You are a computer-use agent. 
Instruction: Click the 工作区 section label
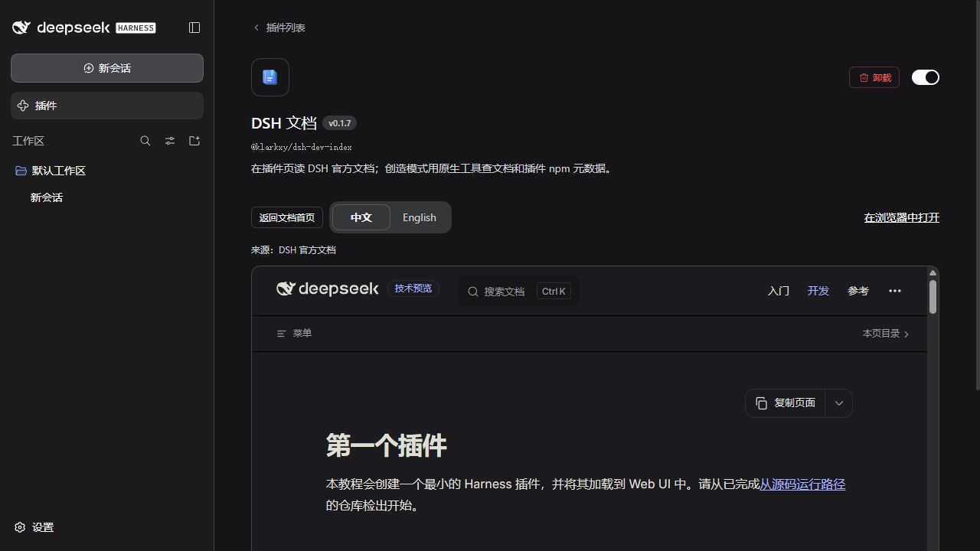coord(28,141)
